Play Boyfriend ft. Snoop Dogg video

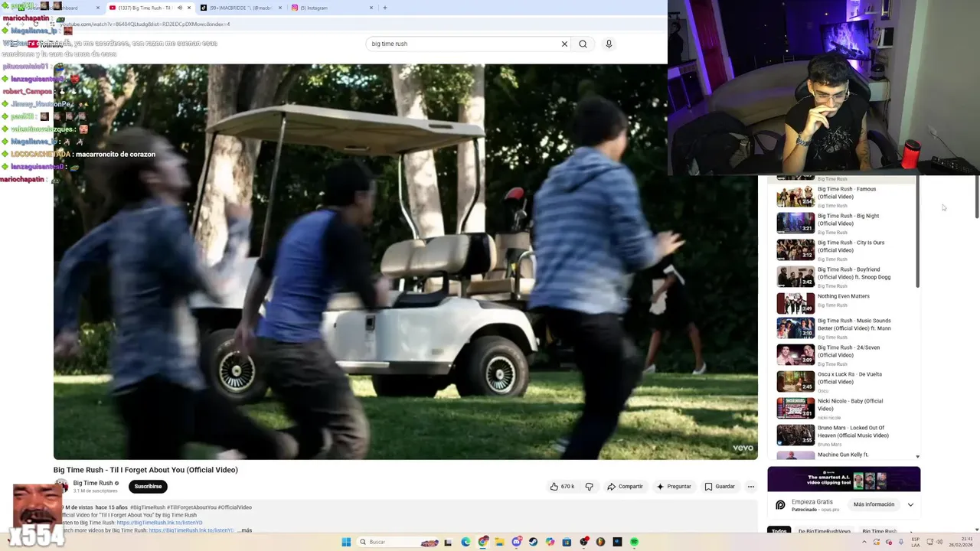click(x=846, y=276)
